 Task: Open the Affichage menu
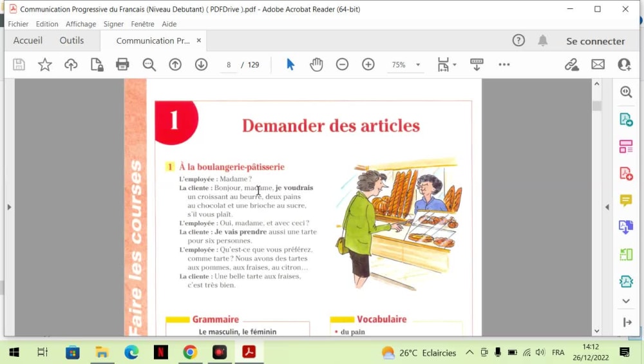tap(81, 24)
